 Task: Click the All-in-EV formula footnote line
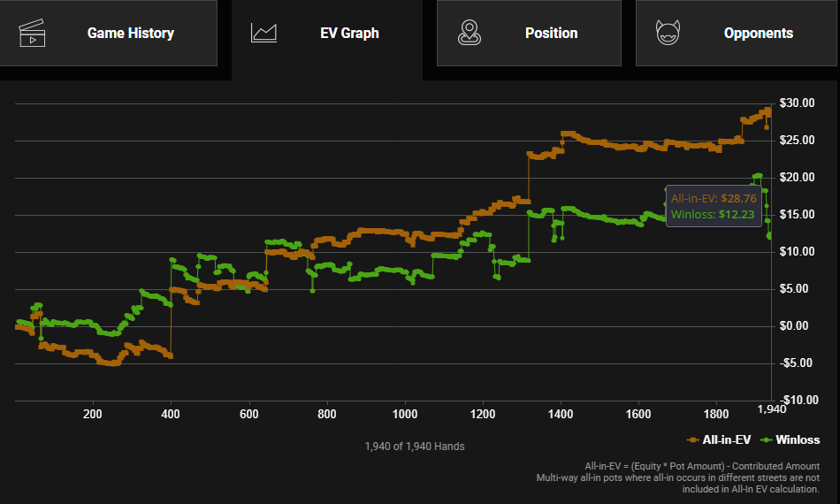point(702,466)
